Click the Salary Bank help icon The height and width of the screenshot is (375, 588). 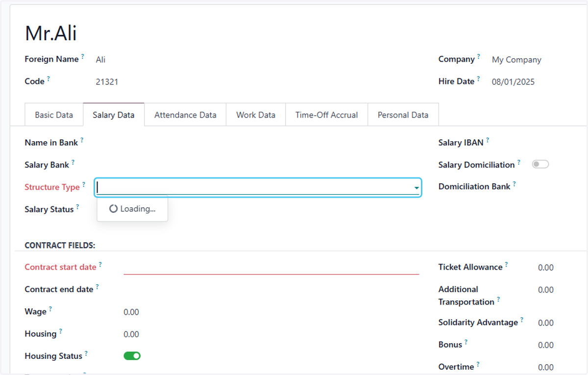tap(73, 162)
